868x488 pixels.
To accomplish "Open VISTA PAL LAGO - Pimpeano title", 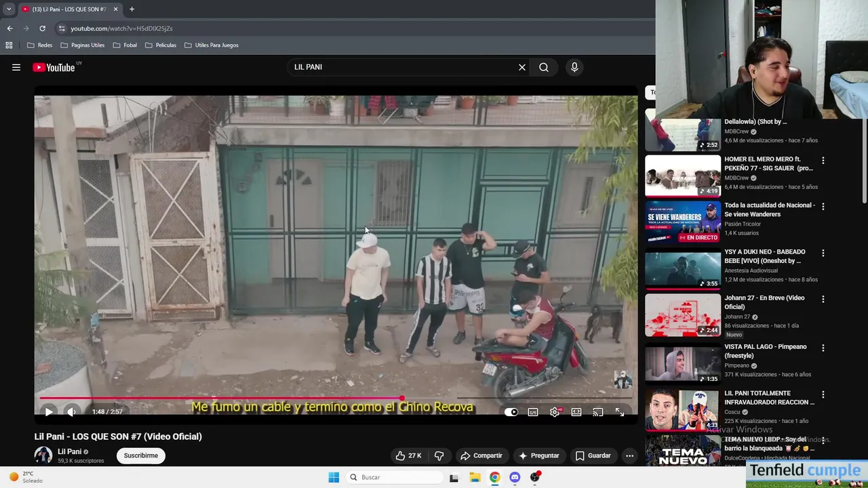I will click(x=766, y=351).
